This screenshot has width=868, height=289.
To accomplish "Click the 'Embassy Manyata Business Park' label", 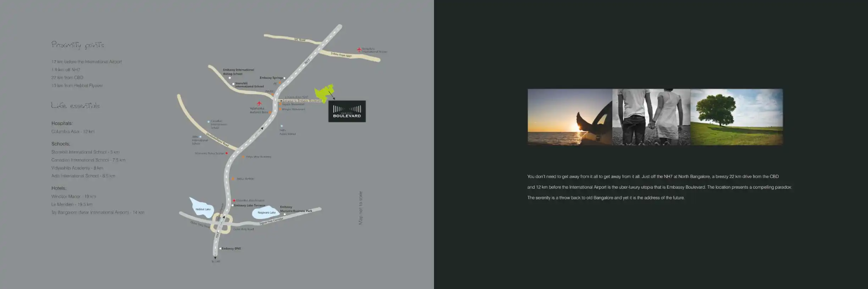I will pyautogui.click(x=296, y=209).
